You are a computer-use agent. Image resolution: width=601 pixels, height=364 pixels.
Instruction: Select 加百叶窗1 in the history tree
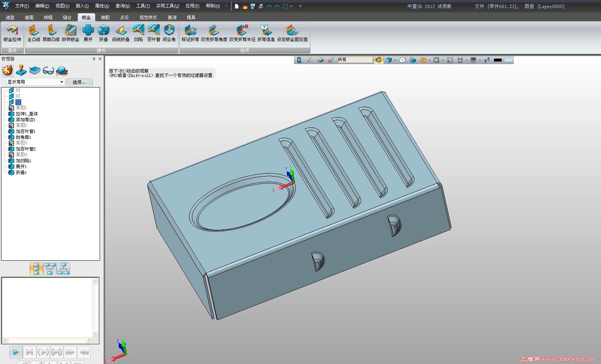pyautogui.click(x=26, y=131)
